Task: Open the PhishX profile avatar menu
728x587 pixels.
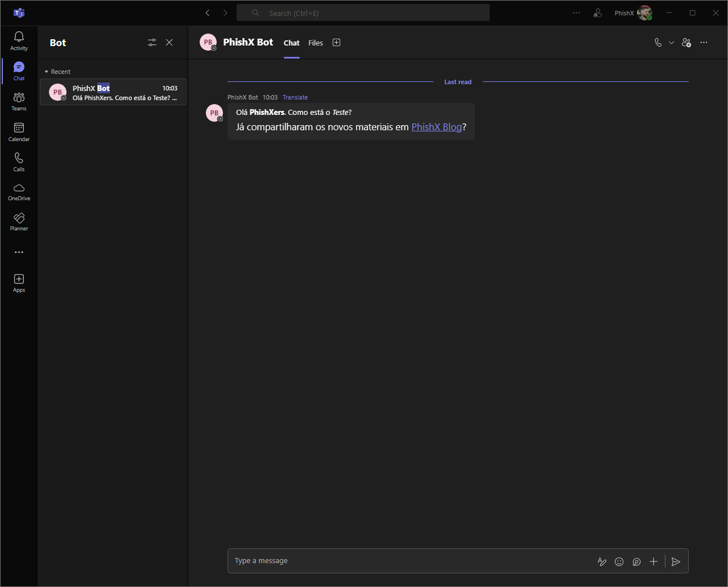Action: click(644, 13)
